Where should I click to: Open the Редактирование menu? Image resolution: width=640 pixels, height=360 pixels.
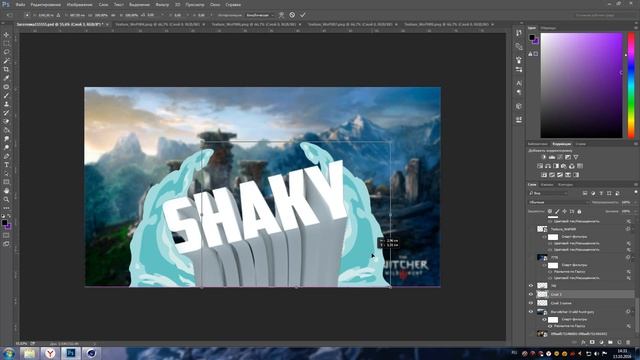coord(46,4)
